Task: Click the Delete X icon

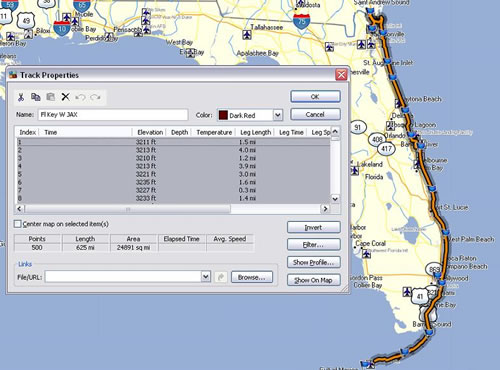Action: [x=65, y=97]
